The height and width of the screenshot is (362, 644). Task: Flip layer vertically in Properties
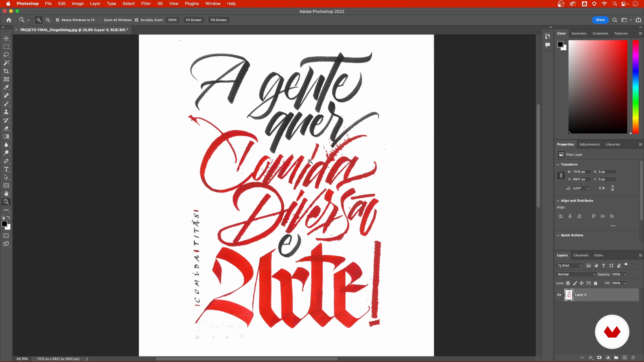612,188
